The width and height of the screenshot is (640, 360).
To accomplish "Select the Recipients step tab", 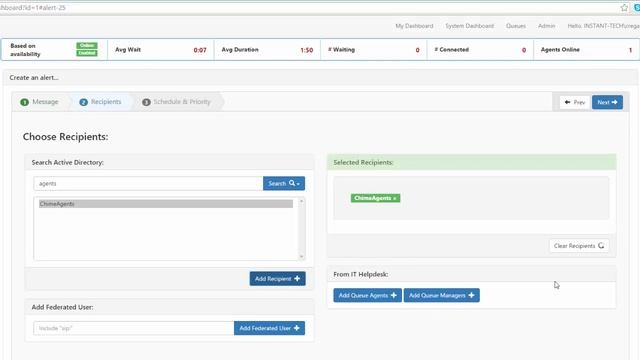I will click(x=100, y=102).
